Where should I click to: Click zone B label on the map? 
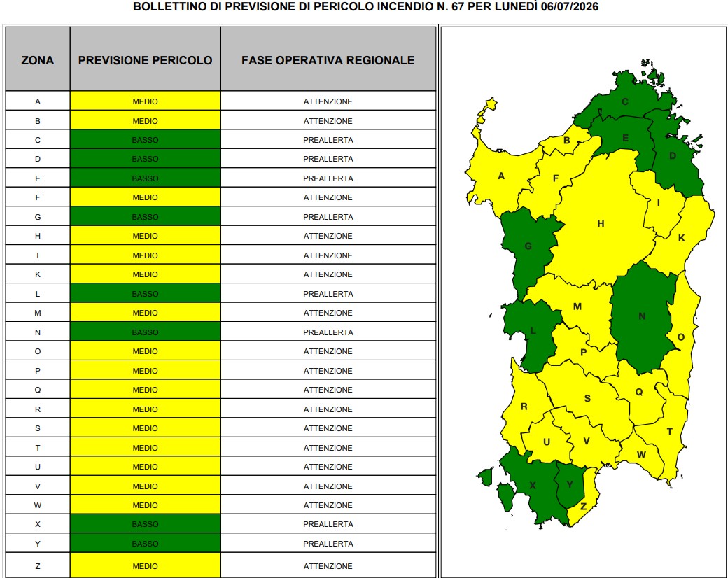coord(567,140)
